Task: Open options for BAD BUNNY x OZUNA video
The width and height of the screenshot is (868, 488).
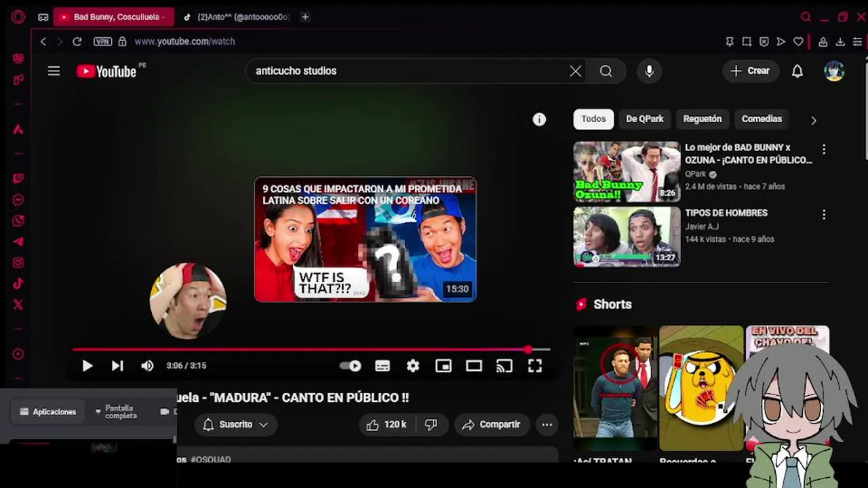Action: click(x=824, y=149)
